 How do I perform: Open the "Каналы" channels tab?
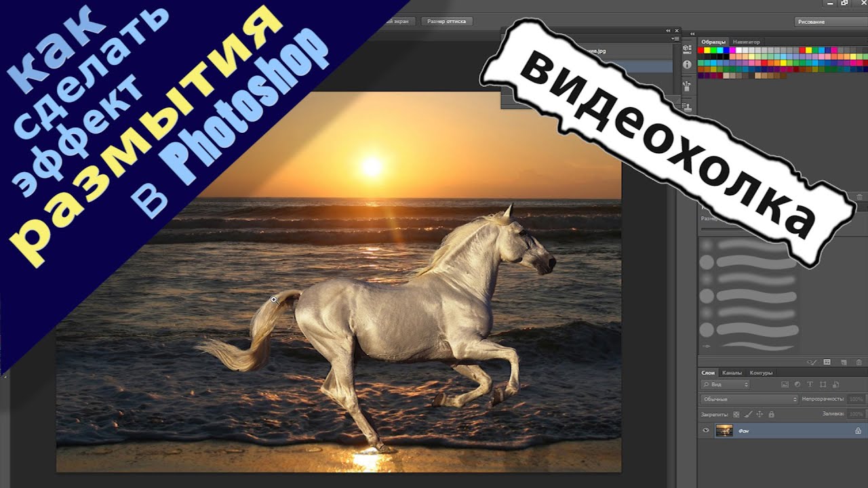point(732,373)
